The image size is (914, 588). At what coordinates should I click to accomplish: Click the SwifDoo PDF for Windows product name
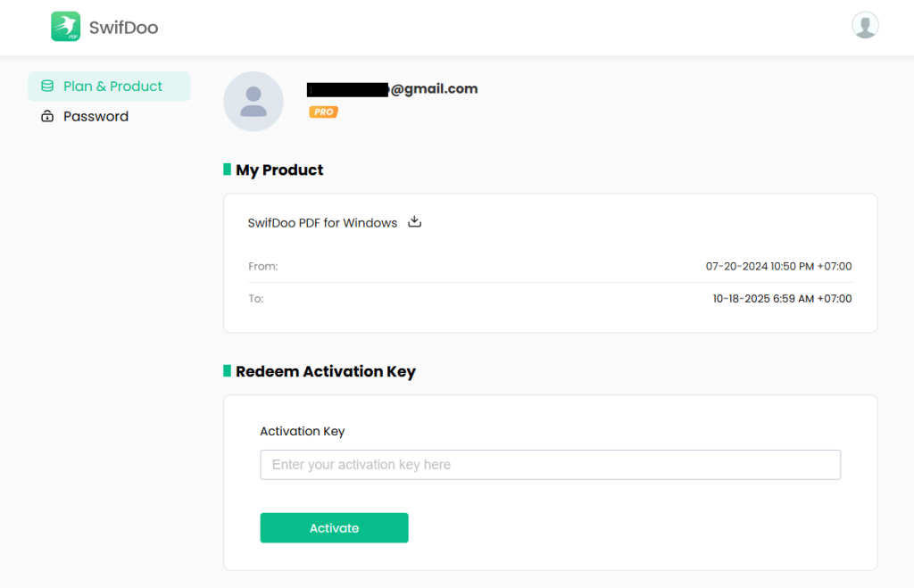tap(322, 223)
